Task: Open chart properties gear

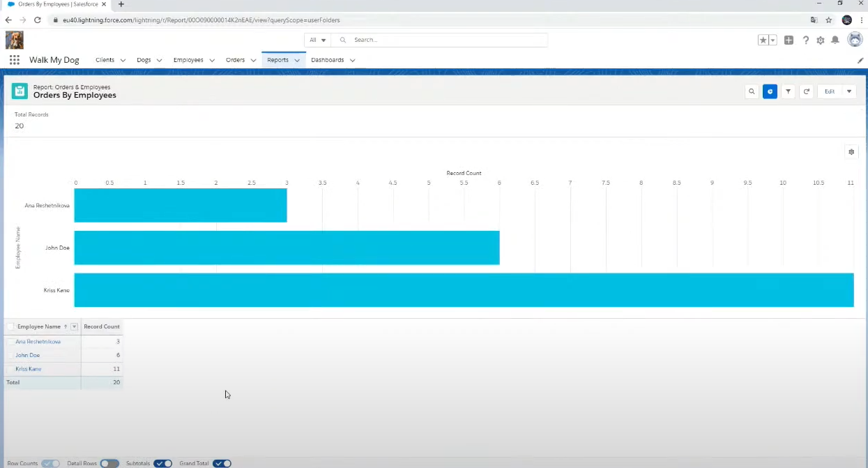Action: click(851, 151)
